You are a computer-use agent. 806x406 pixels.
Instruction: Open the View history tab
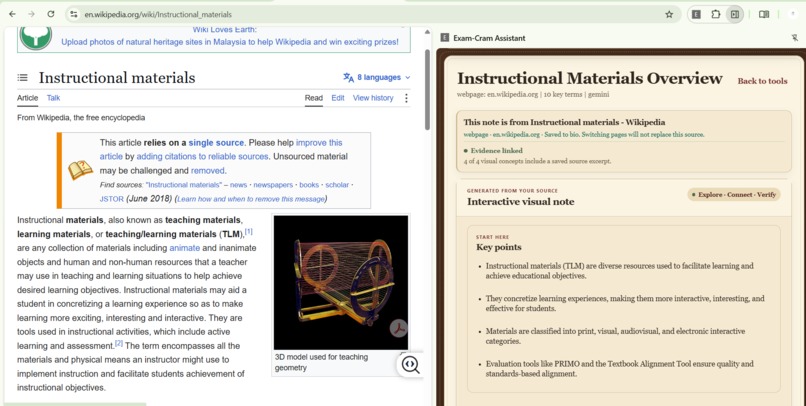(x=373, y=98)
